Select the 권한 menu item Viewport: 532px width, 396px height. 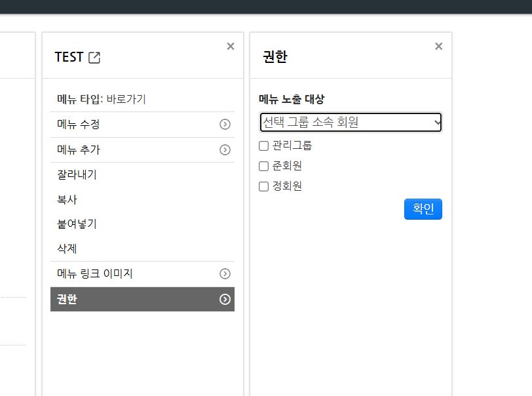click(143, 299)
